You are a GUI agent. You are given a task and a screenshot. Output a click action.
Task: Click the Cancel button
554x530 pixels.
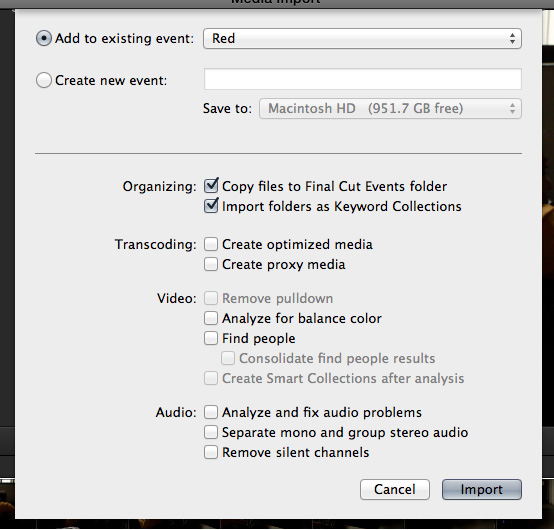coord(395,489)
